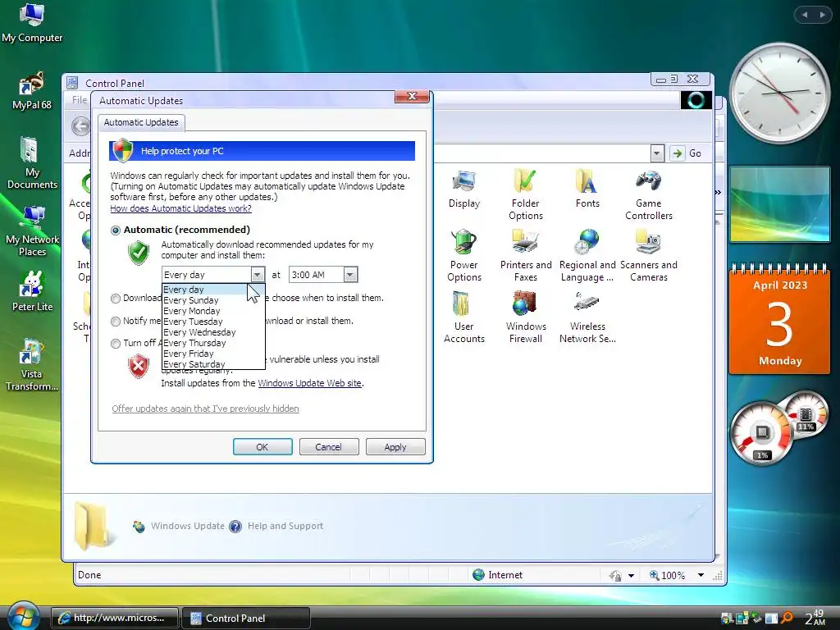
Task: Open Folder Options icon
Action: coord(526,194)
